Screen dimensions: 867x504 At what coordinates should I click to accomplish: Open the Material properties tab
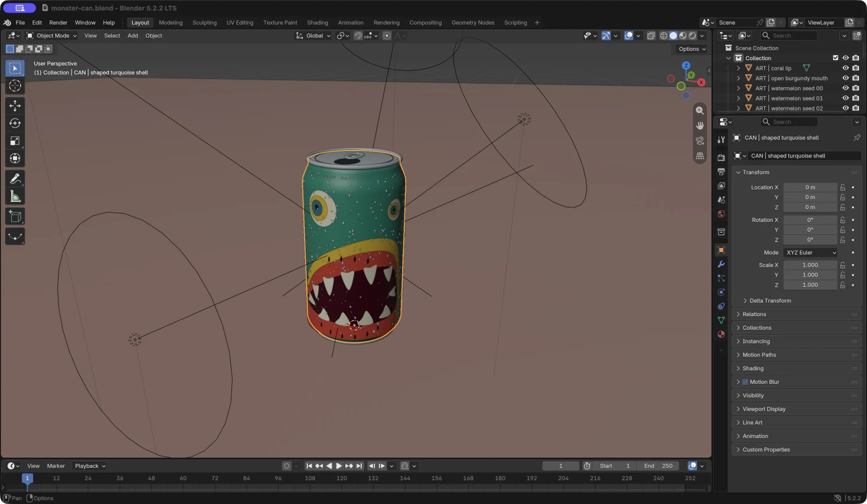(721, 334)
